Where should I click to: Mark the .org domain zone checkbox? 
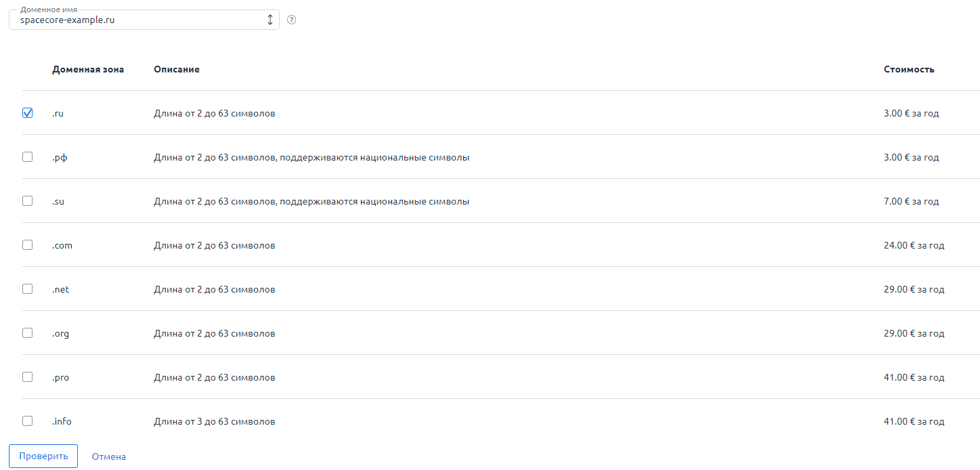pyautogui.click(x=27, y=333)
